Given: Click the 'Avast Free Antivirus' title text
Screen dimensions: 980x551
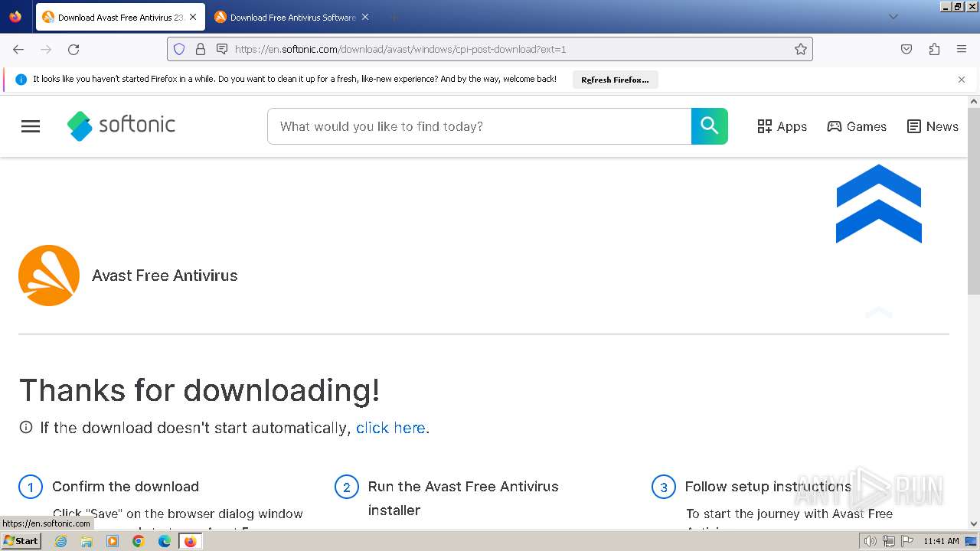Looking at the screenshot, I should pyautogui.click(x=165, y=275).
